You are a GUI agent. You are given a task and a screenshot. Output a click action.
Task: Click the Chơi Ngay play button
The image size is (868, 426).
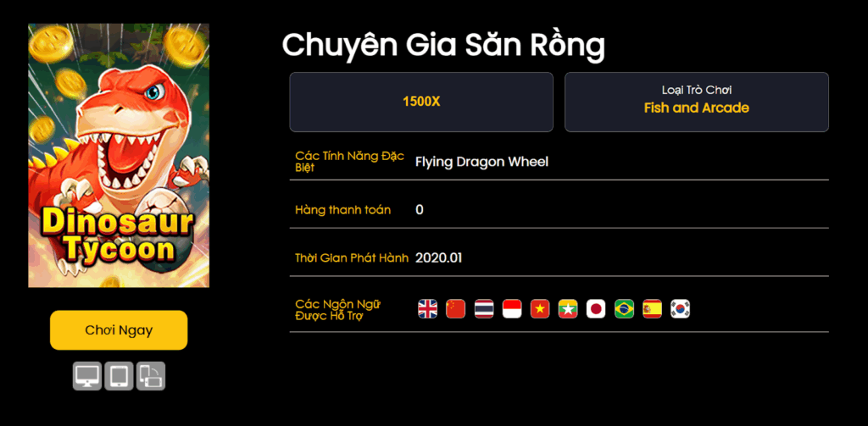pos(119,330)
